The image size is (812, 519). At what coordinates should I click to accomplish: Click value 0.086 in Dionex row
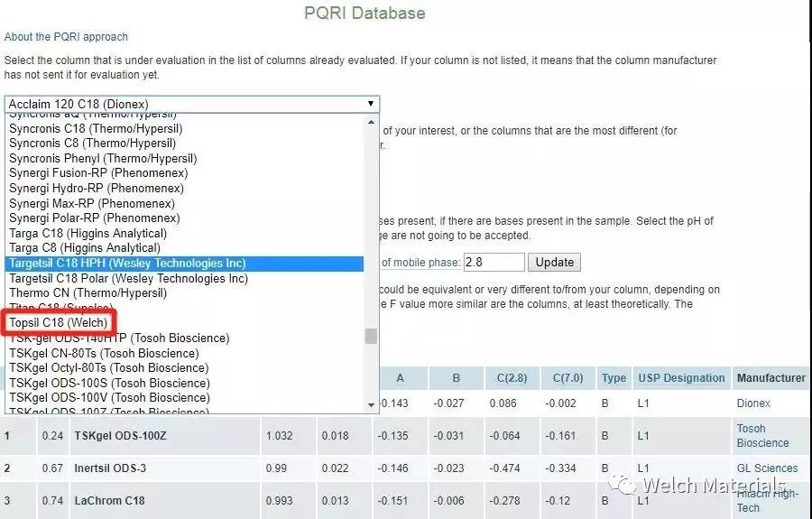point(503,403)
